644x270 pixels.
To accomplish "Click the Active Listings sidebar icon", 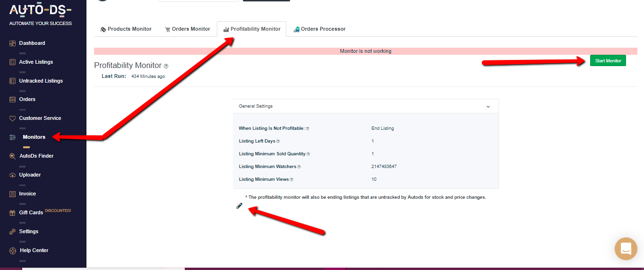I will (x=13, y=62).
